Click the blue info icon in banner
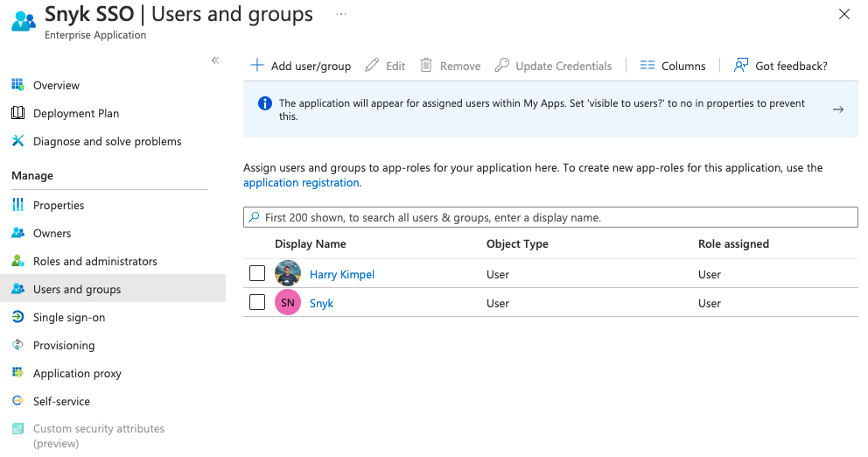The width and height of the screenshot is (868, 457). click(x=265, y=103)
